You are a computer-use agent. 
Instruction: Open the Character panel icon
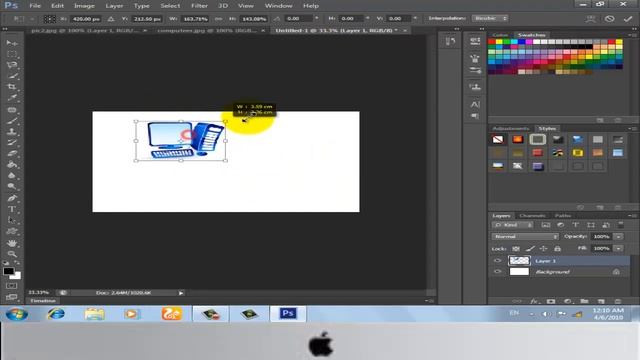click(x=475, y=104)
